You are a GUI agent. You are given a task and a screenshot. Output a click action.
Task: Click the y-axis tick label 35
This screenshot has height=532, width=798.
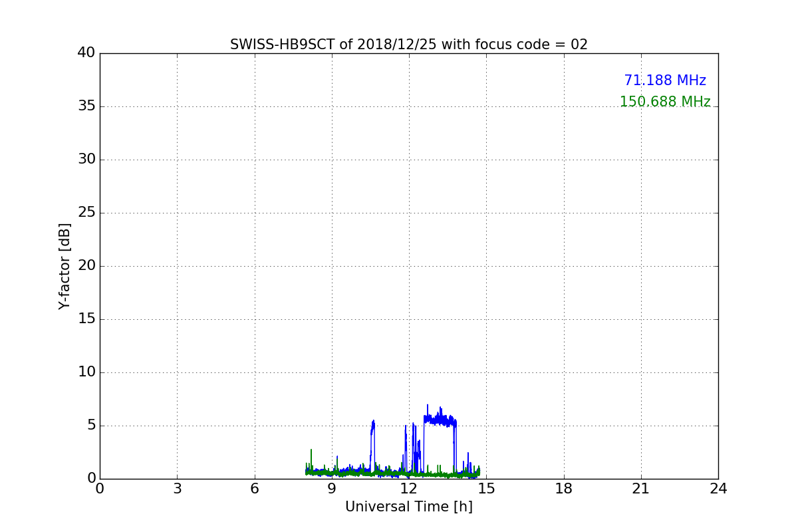86,106
